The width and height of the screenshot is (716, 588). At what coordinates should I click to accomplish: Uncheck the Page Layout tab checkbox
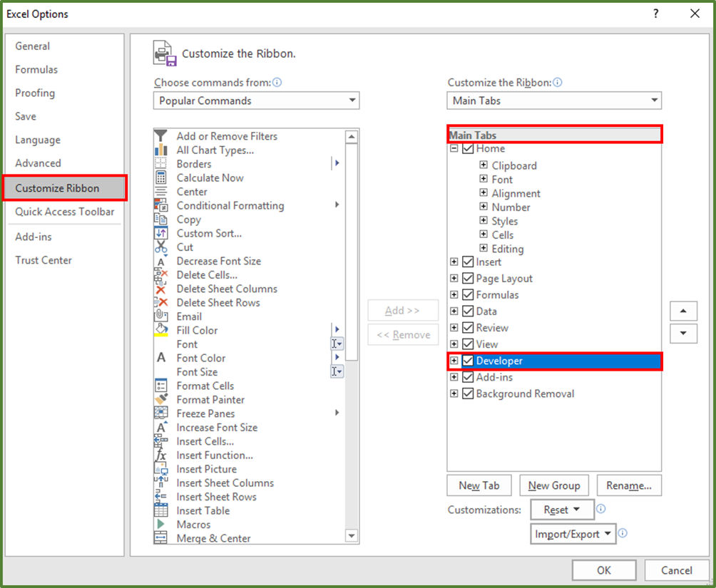click(468, 278)
